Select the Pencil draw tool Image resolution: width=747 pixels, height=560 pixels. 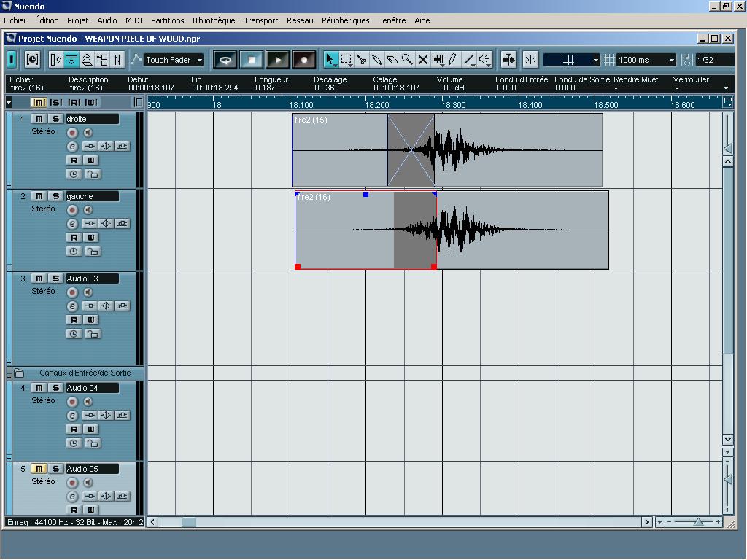point(453,60)
